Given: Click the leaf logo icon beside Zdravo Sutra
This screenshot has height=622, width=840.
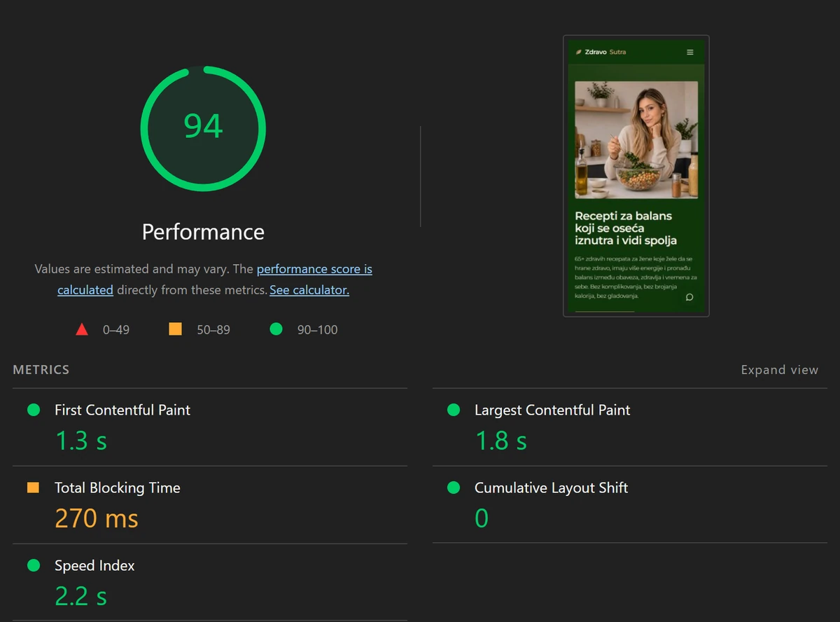Looking at the screenshot, I should pos(578,52).
